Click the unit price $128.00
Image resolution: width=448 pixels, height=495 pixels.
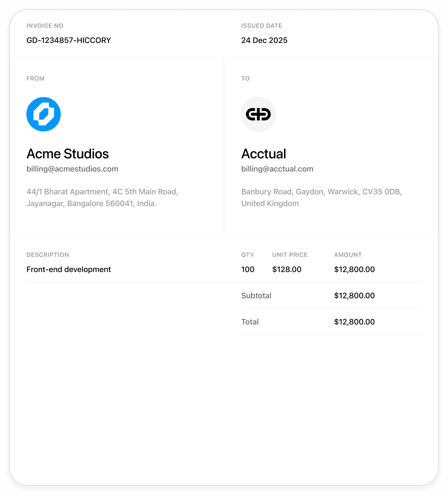coord(286,269)
